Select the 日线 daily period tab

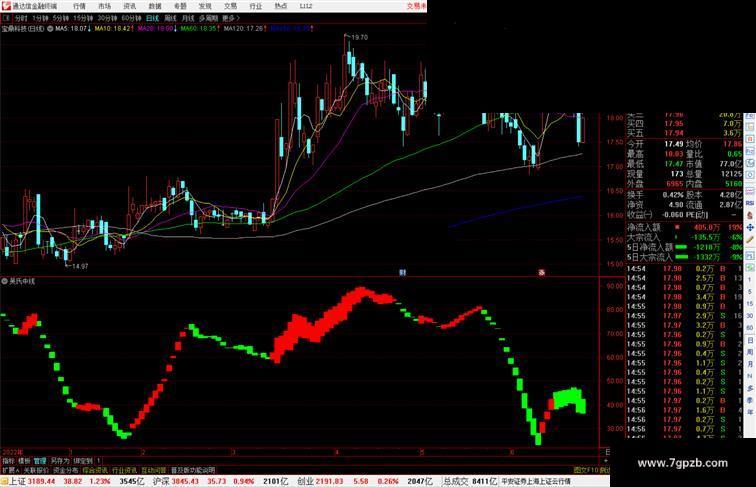coord(152,18)
